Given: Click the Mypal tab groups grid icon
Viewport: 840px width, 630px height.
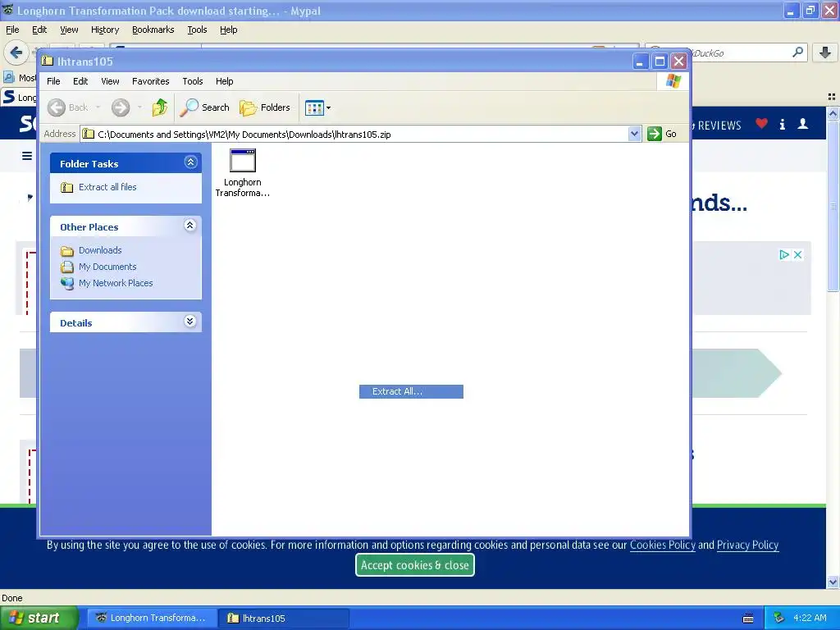Looking at the screenshot, I should (832, 97).
